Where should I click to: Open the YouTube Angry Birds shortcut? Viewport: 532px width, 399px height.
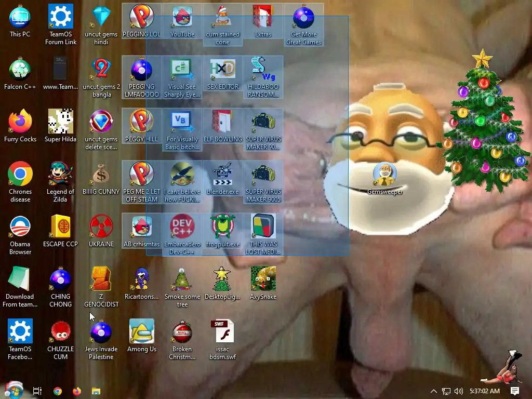point(182,21)
